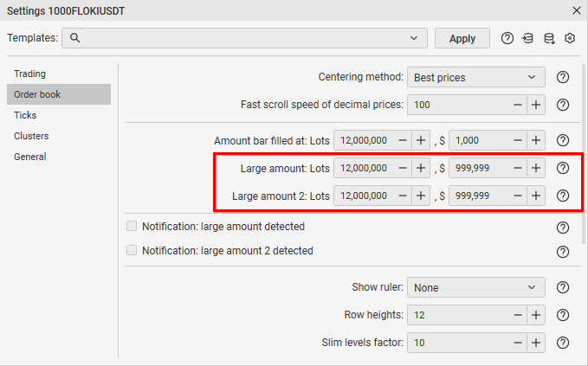Open help for large amount detected notification
Image resolution: width=588 pixels, height=366 pixels.
(x=563, y=228)
